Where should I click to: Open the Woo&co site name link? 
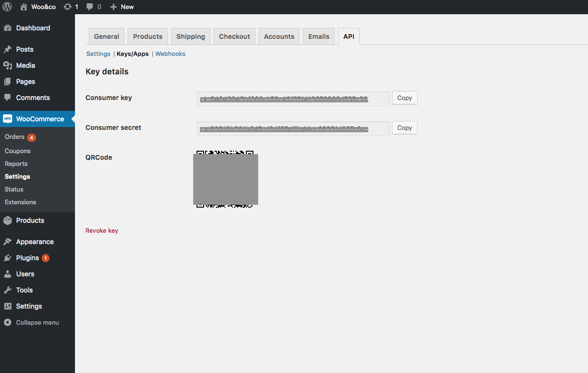pos(44,7)
